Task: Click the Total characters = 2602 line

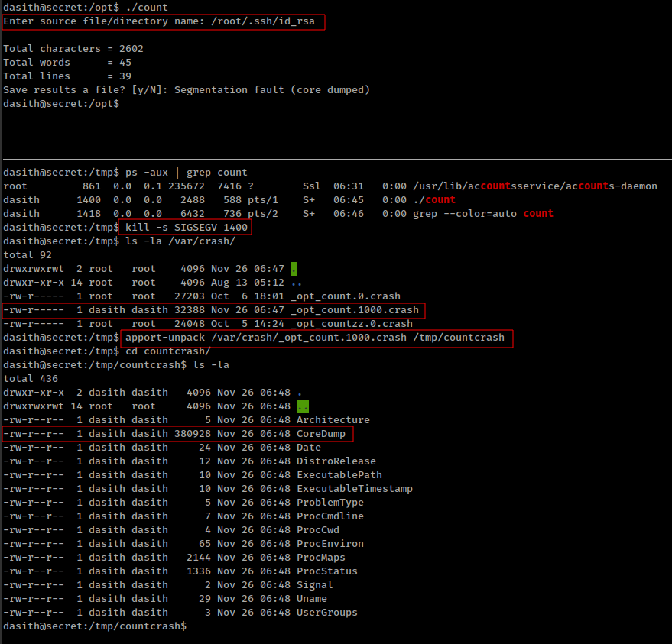Action: (x=73, y=49)
